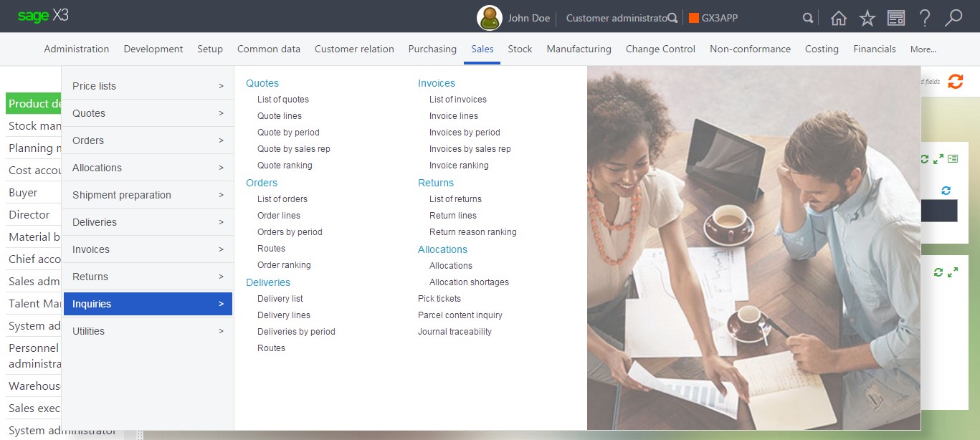Viewport: 980px width, 440px height.
Task: Open the Purchasing menu
Action: 432,49
